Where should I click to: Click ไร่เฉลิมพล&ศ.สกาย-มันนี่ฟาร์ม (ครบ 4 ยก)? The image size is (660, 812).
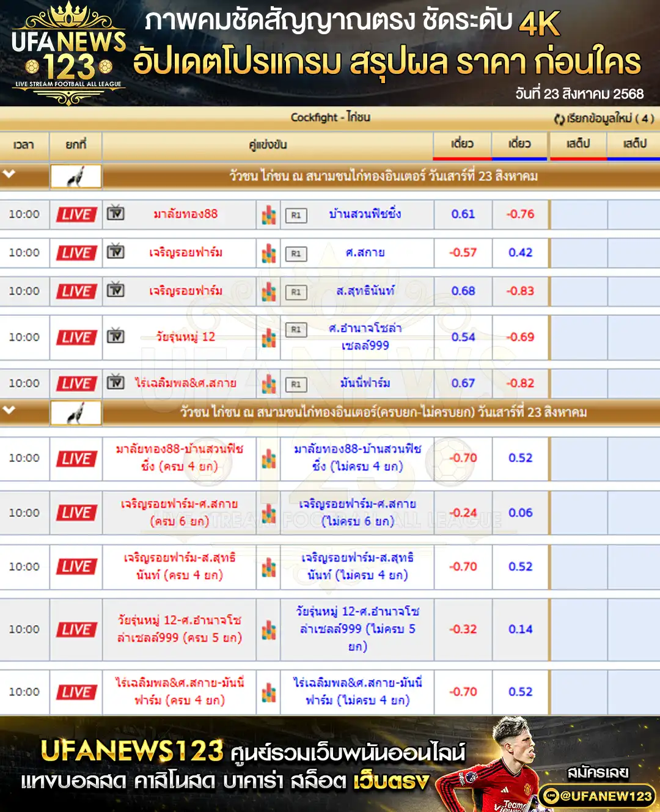coord(180,691)
